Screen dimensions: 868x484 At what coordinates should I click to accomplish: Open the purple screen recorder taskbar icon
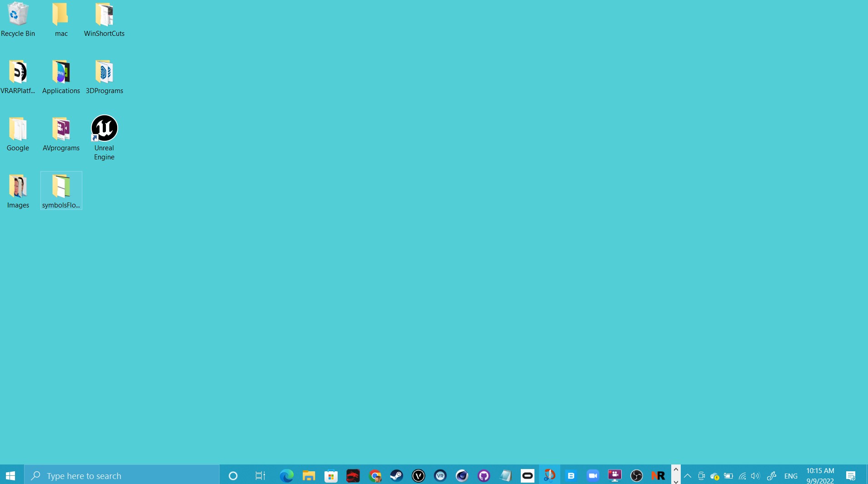615,475
